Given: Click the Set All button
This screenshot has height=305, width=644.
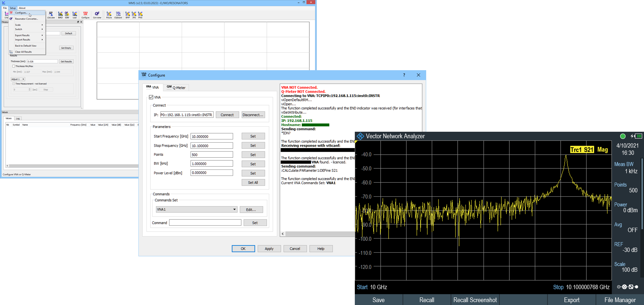Looking at the screenshot, I should point(253,182).
